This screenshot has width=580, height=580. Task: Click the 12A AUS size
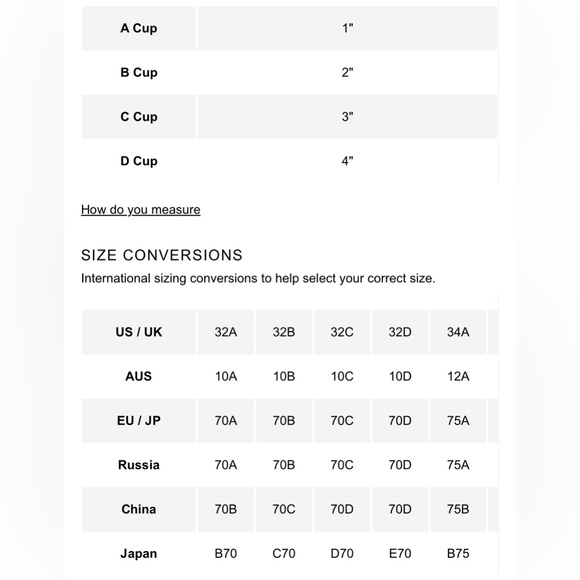click(458, 377)
